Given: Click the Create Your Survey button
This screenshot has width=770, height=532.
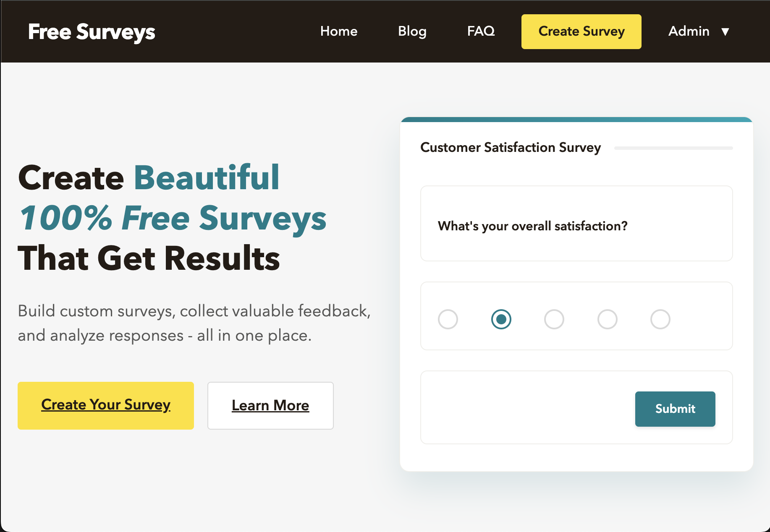Looking at the screenshot, I should (x=105, y=405).
